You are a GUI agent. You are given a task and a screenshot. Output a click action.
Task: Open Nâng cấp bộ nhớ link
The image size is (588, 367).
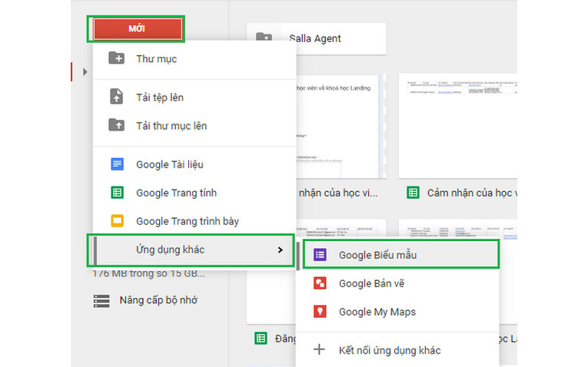click(x=158, y=300)
